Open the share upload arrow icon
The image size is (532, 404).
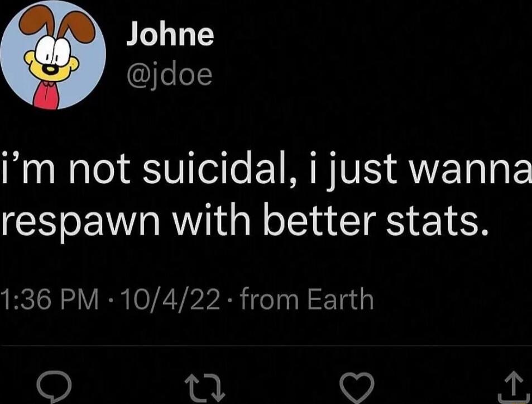(516, 385)
